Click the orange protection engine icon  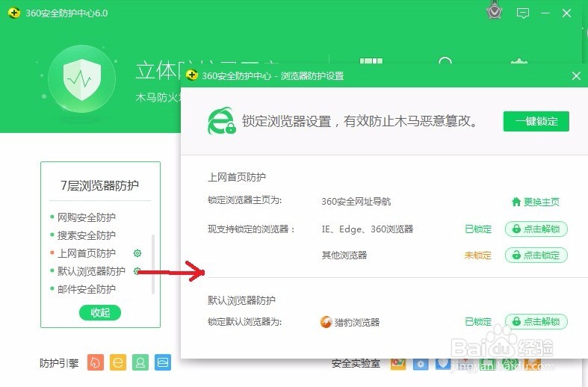(95, 362)
